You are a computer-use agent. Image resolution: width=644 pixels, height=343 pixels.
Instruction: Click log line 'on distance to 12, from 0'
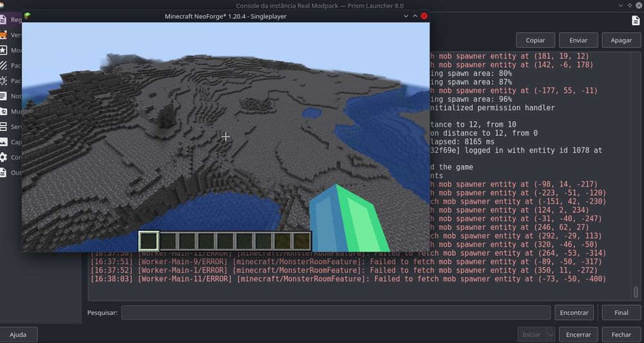(x=484, y=133)
